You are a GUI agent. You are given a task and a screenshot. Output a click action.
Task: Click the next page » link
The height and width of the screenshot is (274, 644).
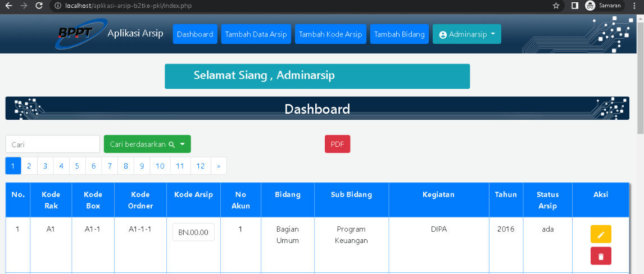(219, 166)
